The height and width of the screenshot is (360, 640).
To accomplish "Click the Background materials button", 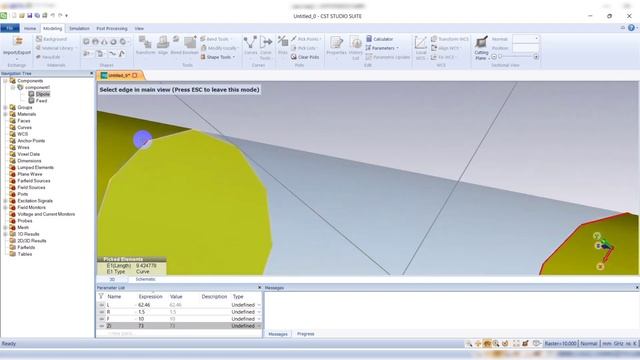I will (52, 39).
